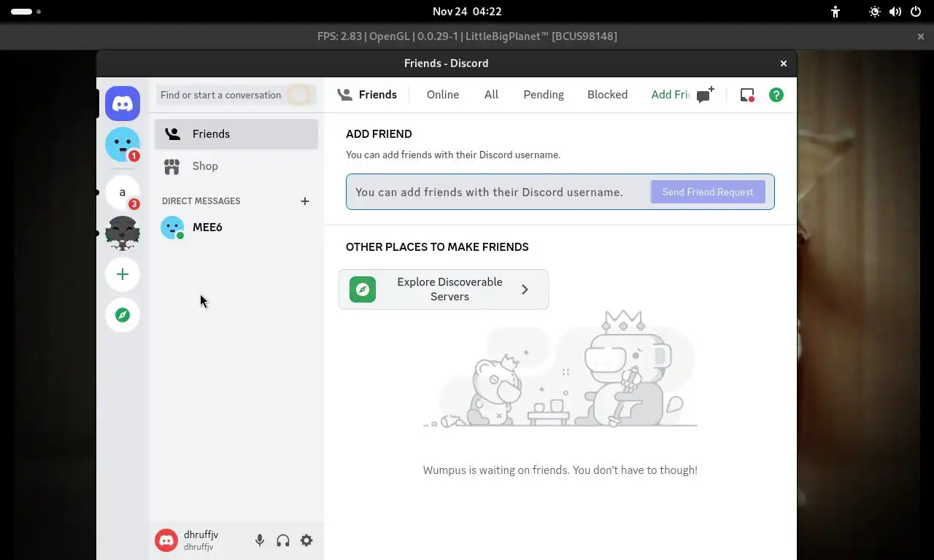
Task: Close the Discord window
Action: (784, 63)
